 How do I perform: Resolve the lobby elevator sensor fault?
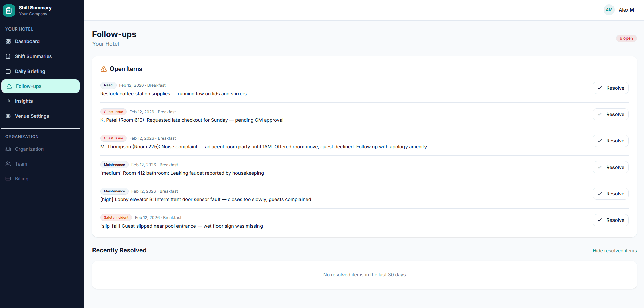coord(610,193)
